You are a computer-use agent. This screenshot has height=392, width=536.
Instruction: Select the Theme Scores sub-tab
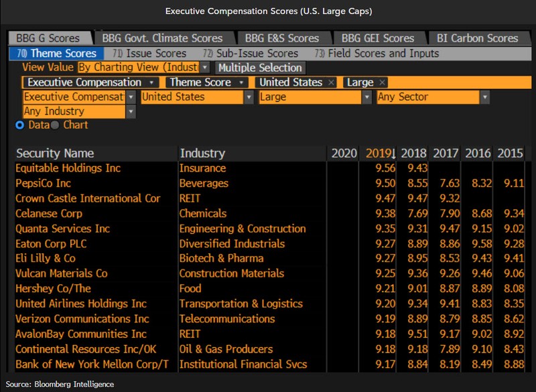56,54
